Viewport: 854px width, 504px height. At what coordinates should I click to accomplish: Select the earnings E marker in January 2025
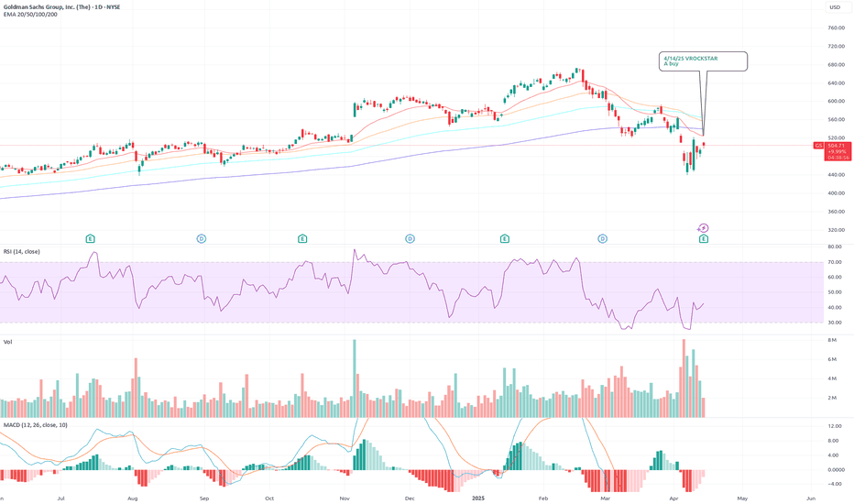[x=504, y=238]
